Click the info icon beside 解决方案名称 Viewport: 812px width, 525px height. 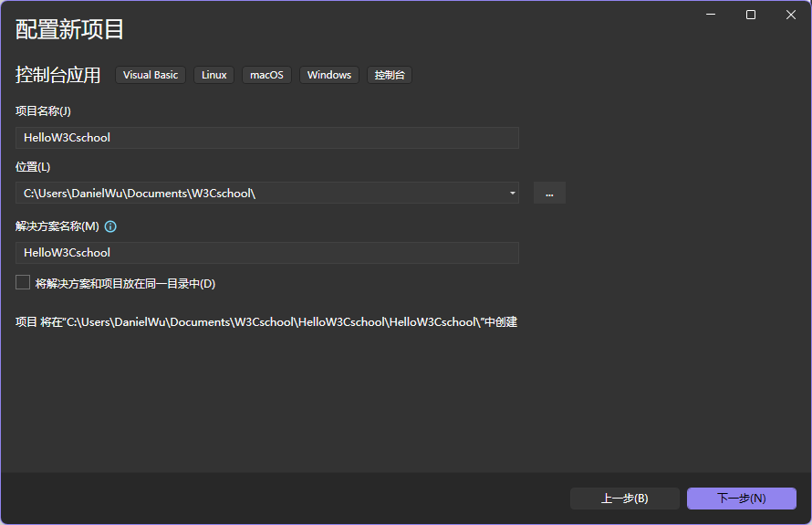pos(110,226)
